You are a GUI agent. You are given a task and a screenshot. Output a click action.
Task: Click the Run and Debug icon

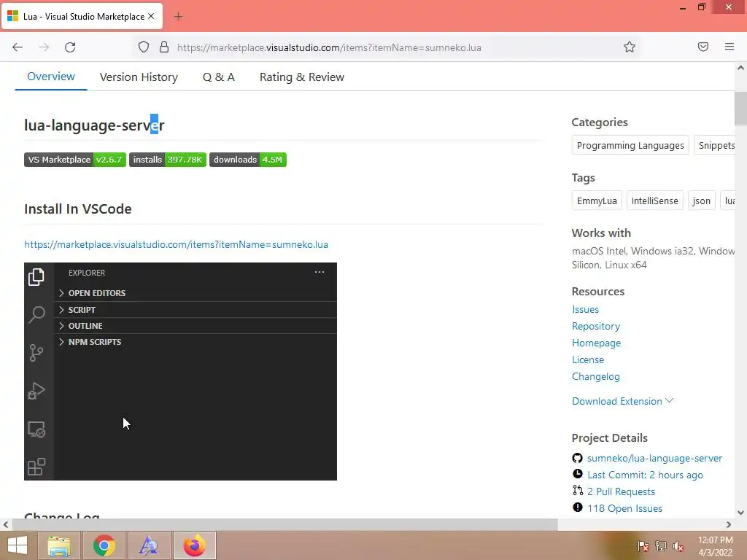36,391
